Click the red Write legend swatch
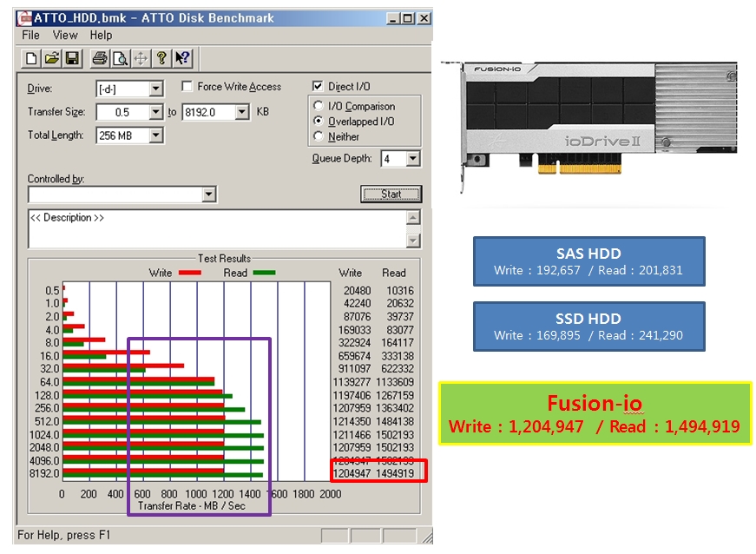The image size is (756, 554). (x=190, y=273)
